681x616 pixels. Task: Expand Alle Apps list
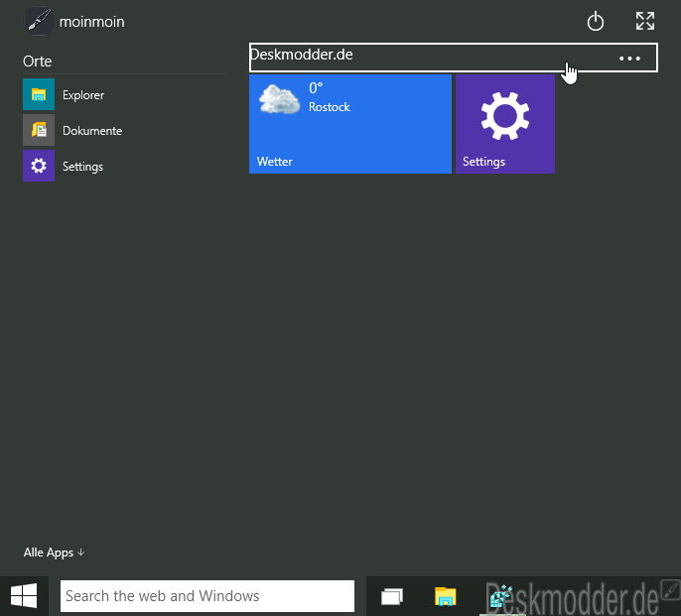(54, 553)
